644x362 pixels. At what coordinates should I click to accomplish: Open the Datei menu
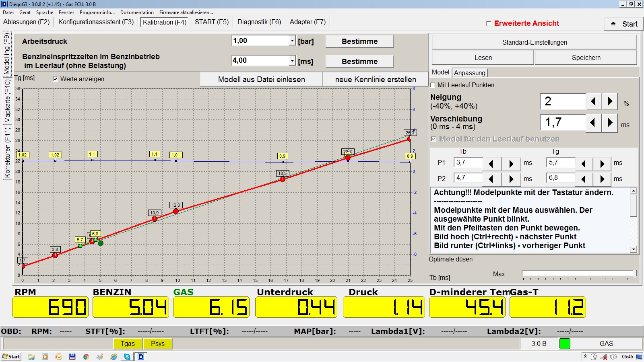click(8, 12)
